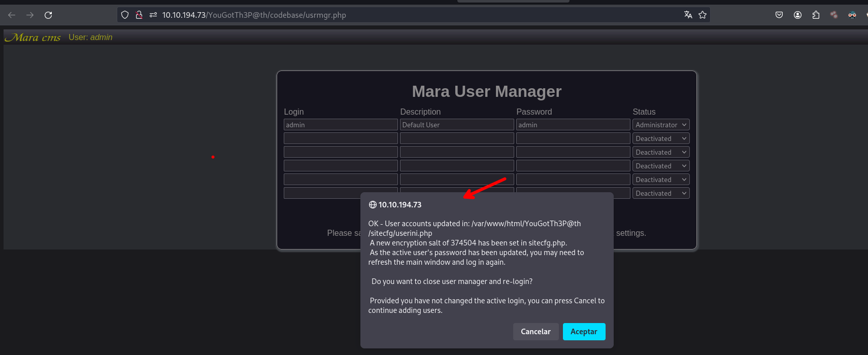
Task: Expand the Administrator status dropdown
Action: (660, 125)
